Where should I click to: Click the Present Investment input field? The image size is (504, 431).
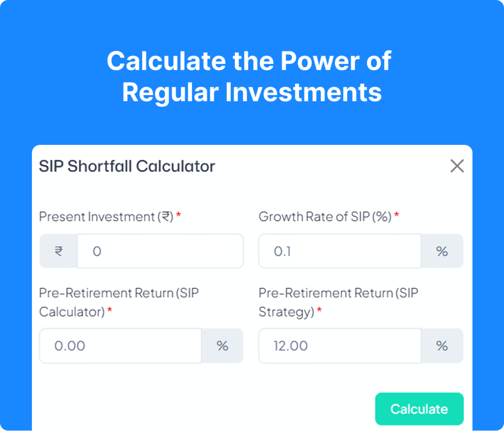[160, 251]
